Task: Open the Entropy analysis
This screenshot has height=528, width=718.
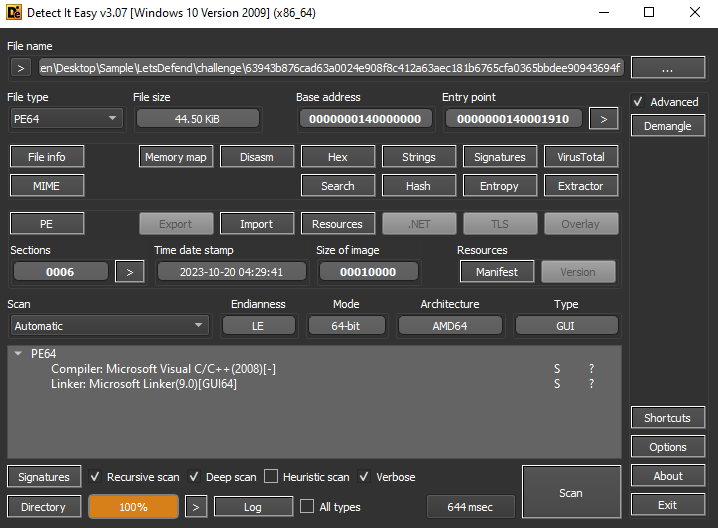Action: click(499, 186)
